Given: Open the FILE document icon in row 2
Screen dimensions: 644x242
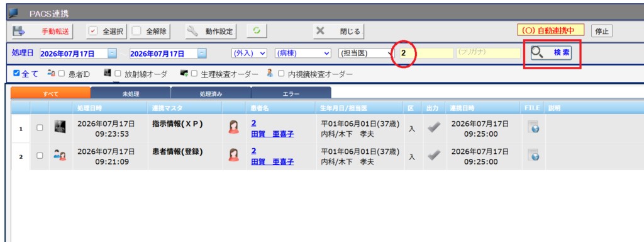Looking at the screenshot, I should [x=533, y=155].
